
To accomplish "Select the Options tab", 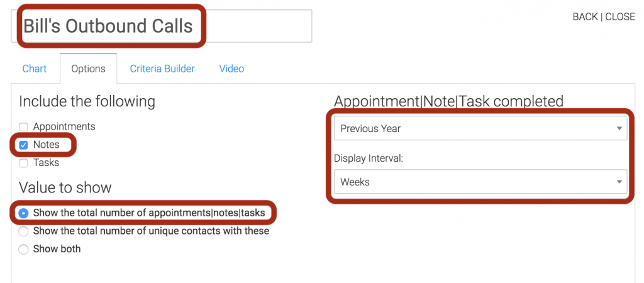I will click(x=88, y=69).
